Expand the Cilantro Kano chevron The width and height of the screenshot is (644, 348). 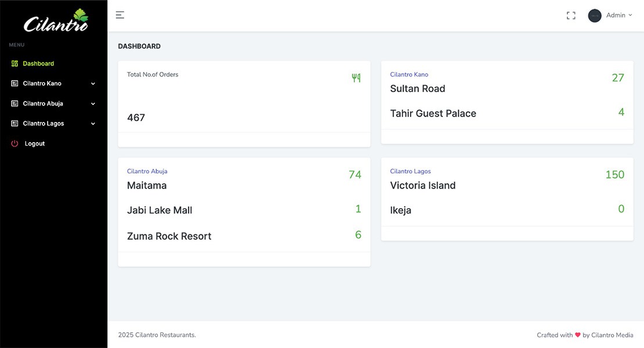93,84
